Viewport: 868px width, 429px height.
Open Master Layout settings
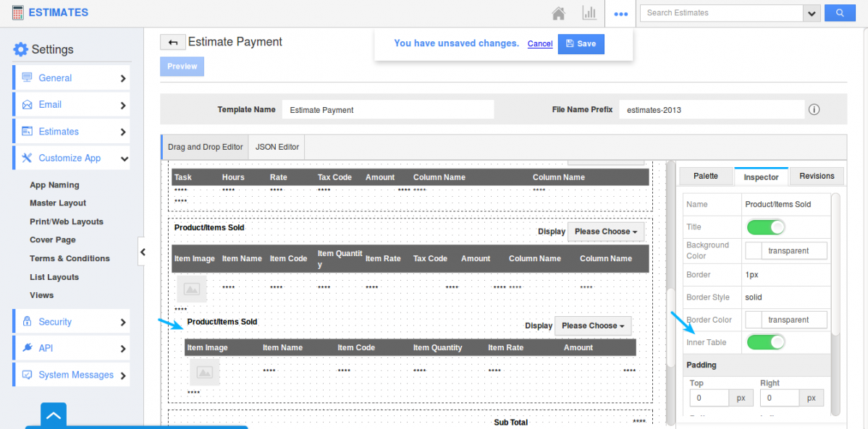click(x=58, y=203)
